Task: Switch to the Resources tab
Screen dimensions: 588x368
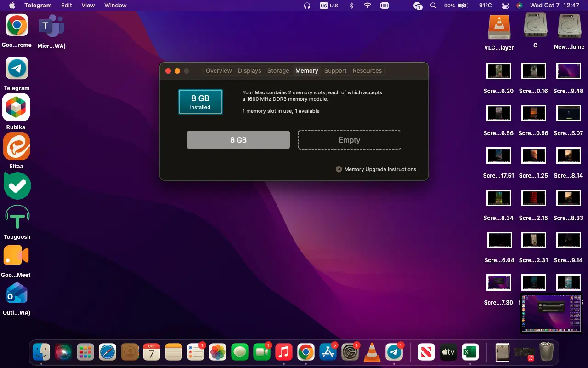Action: pos(367,70)
